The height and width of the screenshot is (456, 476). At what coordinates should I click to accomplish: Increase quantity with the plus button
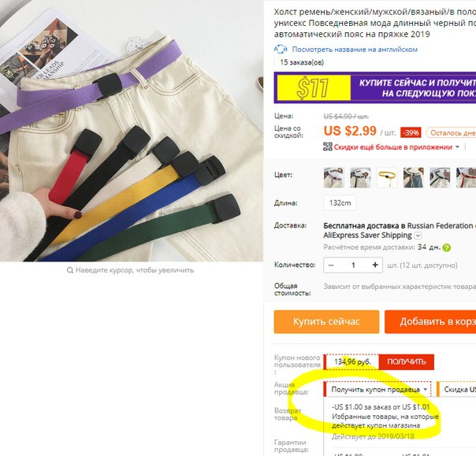tap(375, 265)
